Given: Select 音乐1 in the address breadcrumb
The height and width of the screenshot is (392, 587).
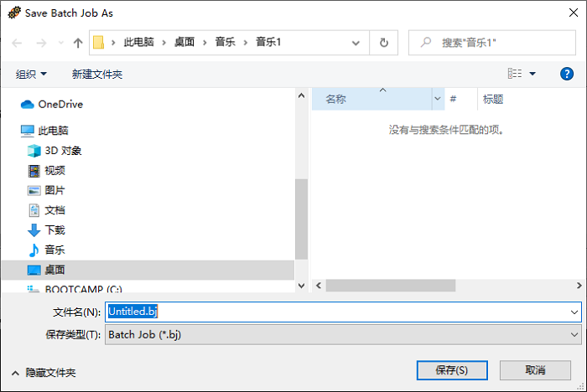Looking at the screenshot, I should coord(268,42).
